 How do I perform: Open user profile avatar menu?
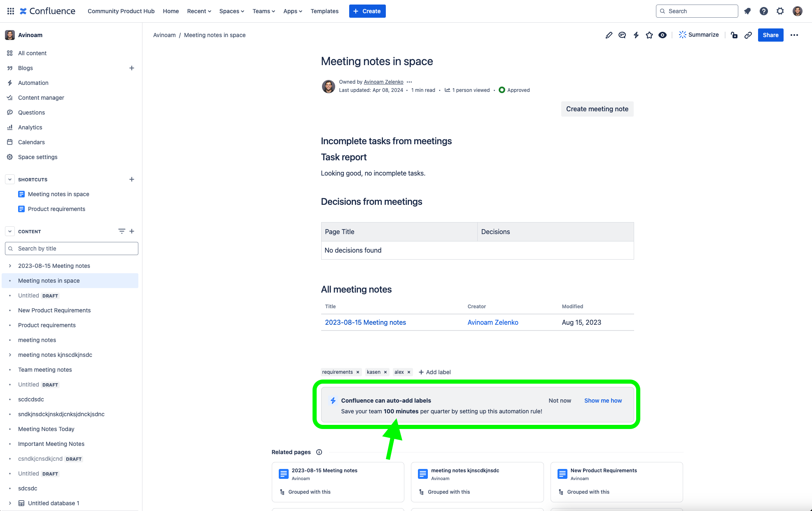pyautogui.click(x=798, y=11)
